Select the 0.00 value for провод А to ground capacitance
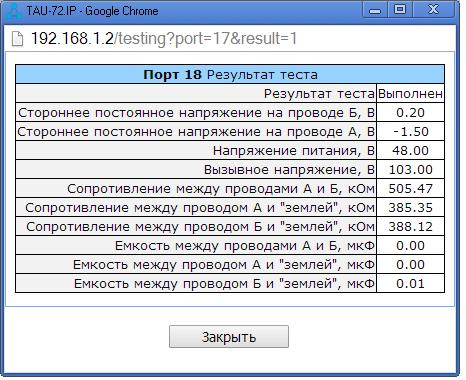This screenshot has height=380, width=466. (410, 265)
